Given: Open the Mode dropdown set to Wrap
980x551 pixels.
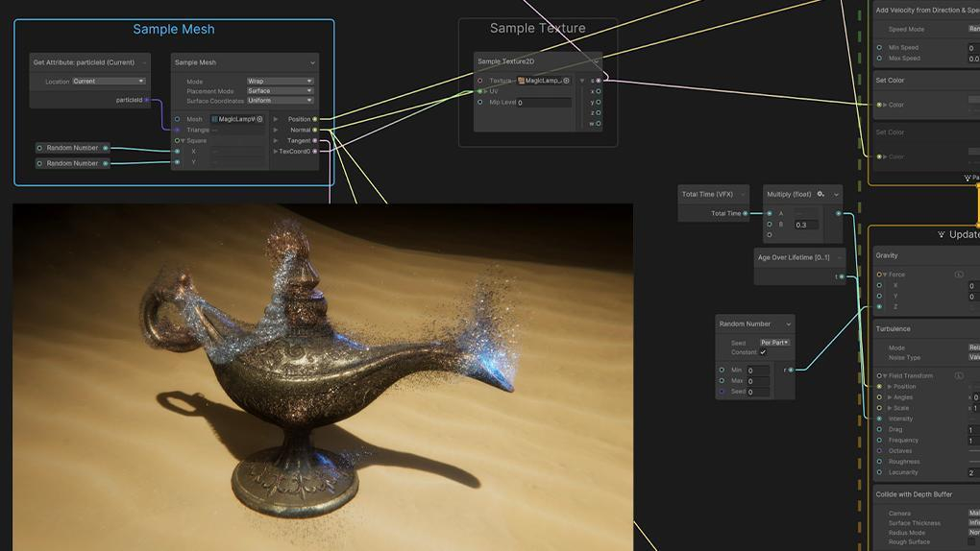Looking at the screenshot, I should (280, 82).
